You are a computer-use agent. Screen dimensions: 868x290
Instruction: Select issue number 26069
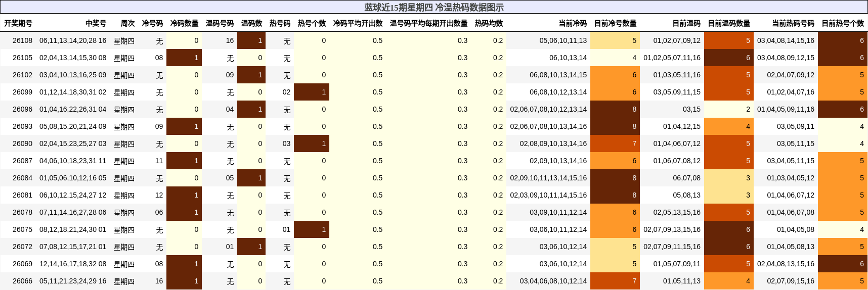(x=22, y=264)
